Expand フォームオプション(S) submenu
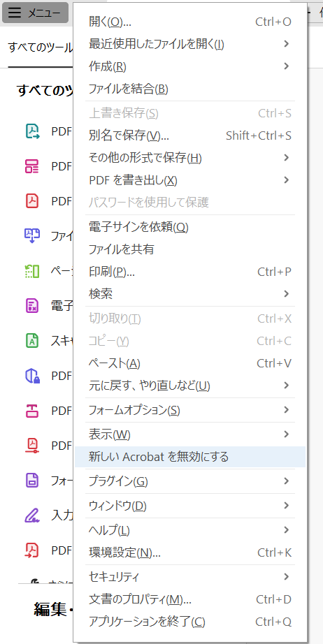 coord(190,410)
